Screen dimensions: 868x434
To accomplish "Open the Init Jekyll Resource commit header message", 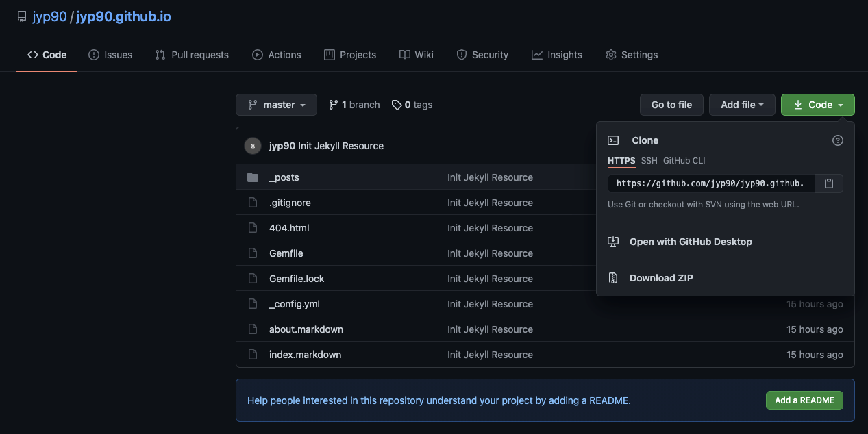I will click(x=341, y=146).
